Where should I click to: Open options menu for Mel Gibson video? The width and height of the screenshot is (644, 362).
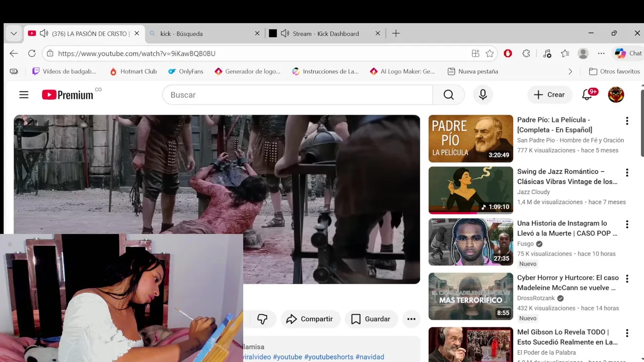tap(627, 333)
